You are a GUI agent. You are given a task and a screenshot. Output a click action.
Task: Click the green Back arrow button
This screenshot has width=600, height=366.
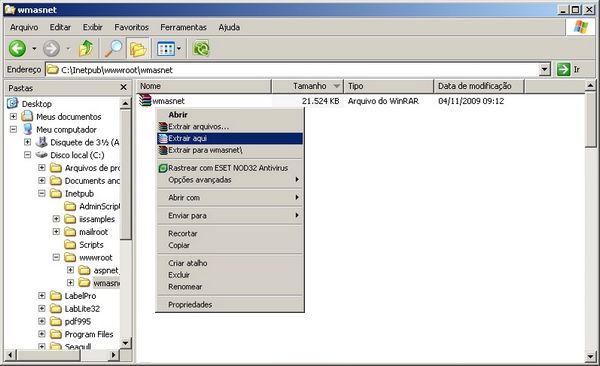(17, 49)
